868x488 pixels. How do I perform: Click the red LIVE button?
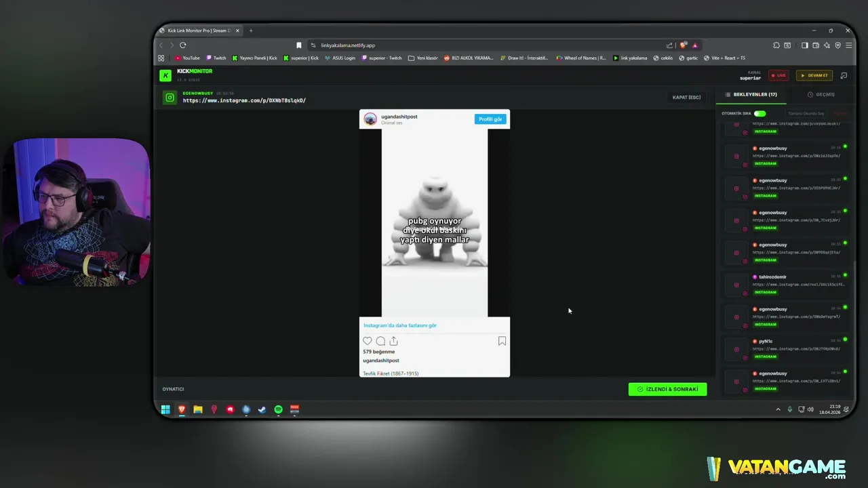(778, 75)
